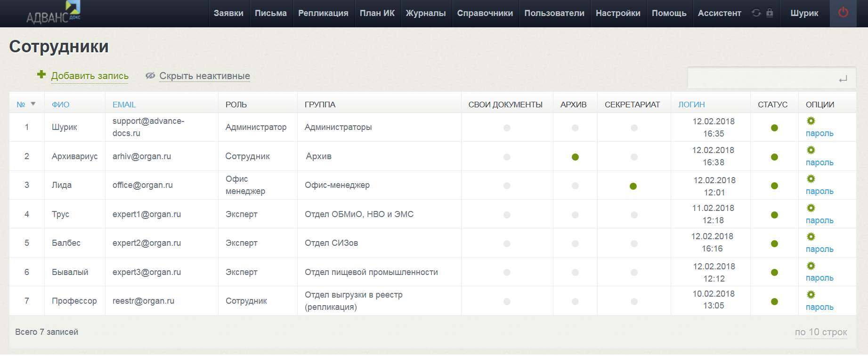Hide inactive employees with Скрыть неактивные
Screen dimensions: 868x356
pos(204,76)
